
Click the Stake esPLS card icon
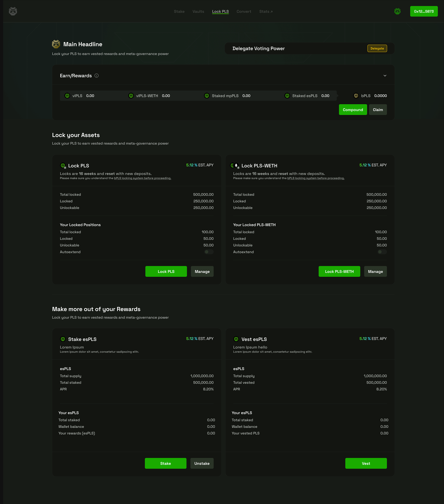tap(63, 339)
